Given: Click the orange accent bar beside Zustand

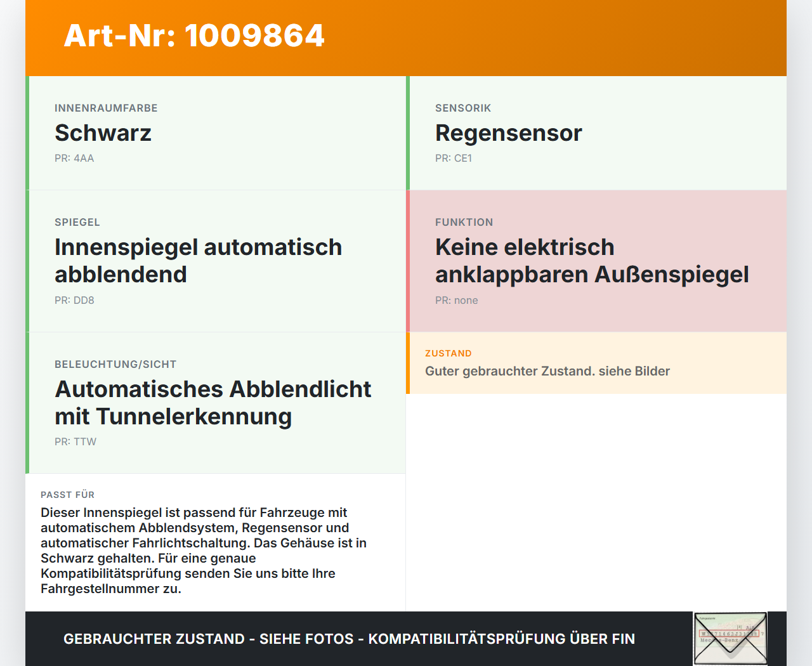Looking at the screenshot, I should (x=409, y=363).
